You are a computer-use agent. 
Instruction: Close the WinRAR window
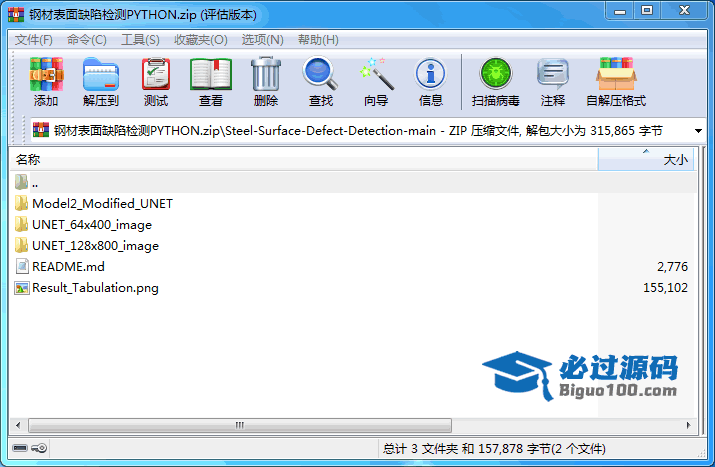point(684,11)
